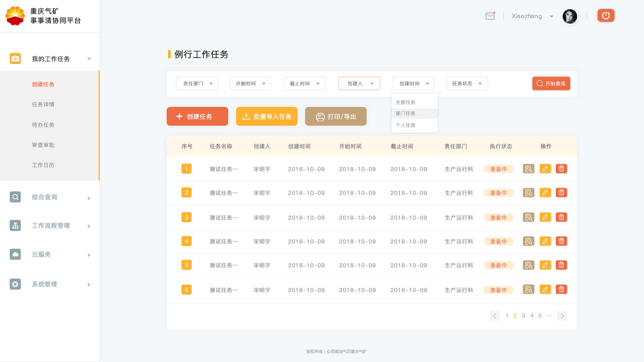Select 待办任务 in the sidebar
The height and width of the screenshot is (362, 644).
pos(43,125)
